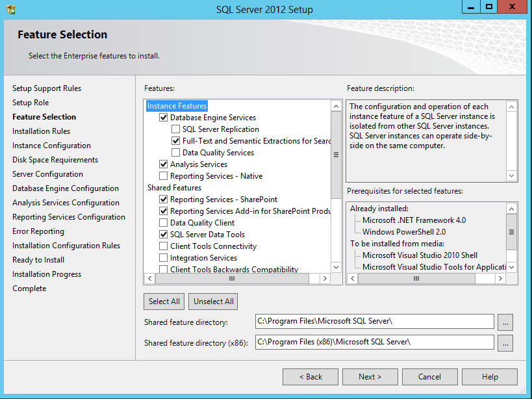
Task: Toggle the Data Quality Client checkbox
Action: point(164,223)
